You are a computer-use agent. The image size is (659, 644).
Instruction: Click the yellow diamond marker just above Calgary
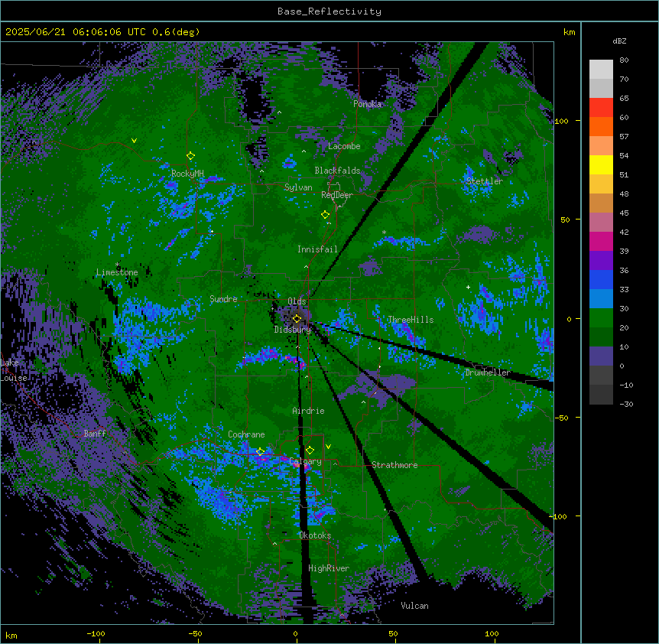[x=310, y=450]
